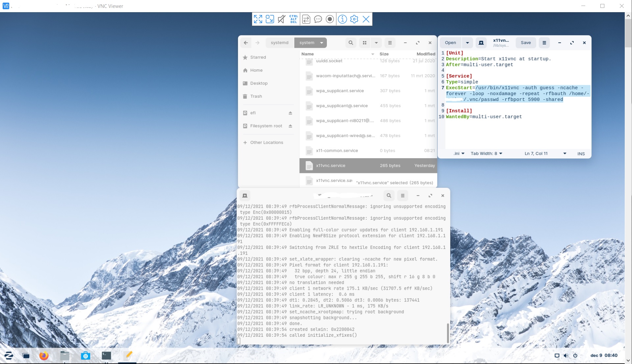Open search in the file manager
Image resolution: width=632 pixels, height=364 pixels.
click(x=351, y=42)
